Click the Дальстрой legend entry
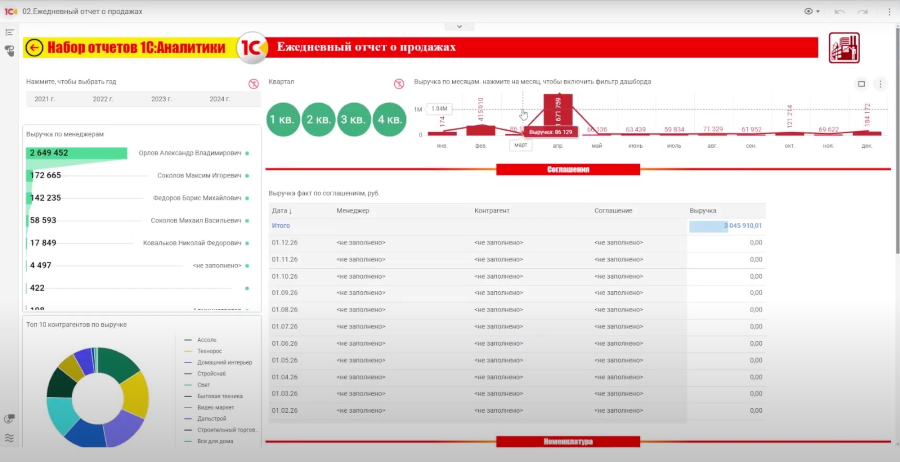900x462 pixels. click(x=205, y=419)
